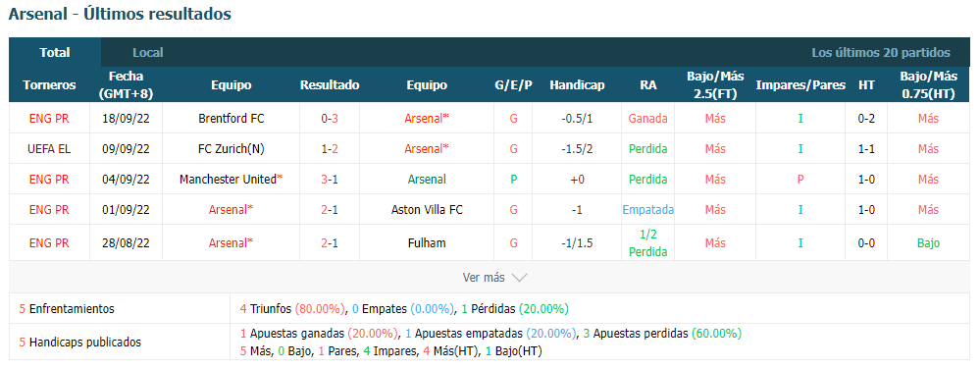The height and width of the screenshot is (369, 980).
Task: Click the Arsenal link in 01/09/22 row
Action: click(x=232, y=210)
